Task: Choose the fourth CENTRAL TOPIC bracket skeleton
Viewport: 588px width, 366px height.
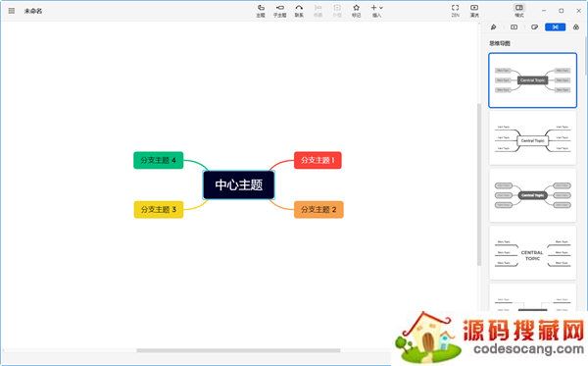Action: click(532, 253)
